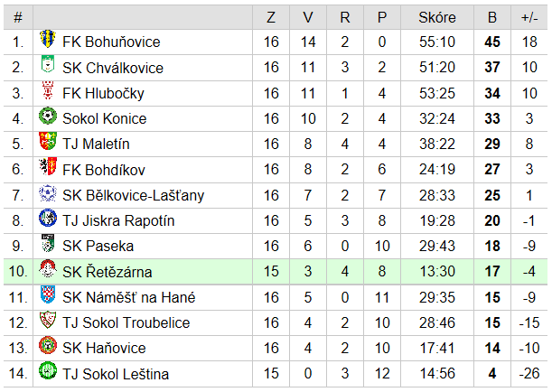Click the SK Řetězárna red logo
The image size is (552, 392).
coord(48,268)
